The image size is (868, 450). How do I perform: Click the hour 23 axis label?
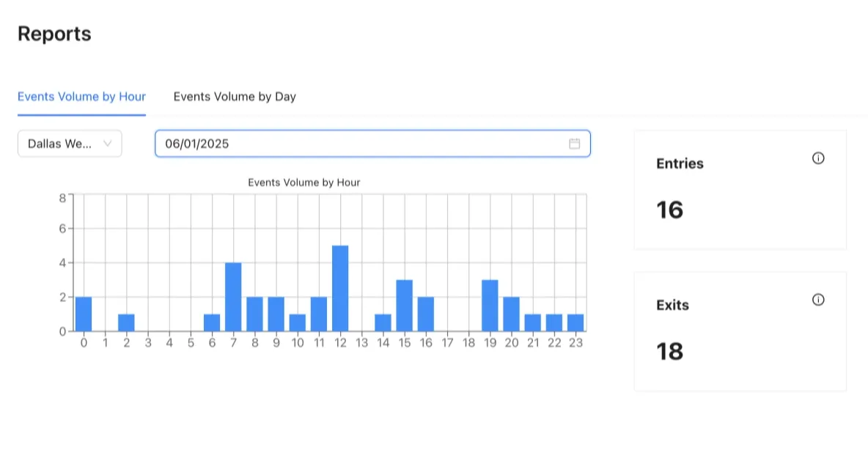tap(576, 342)
